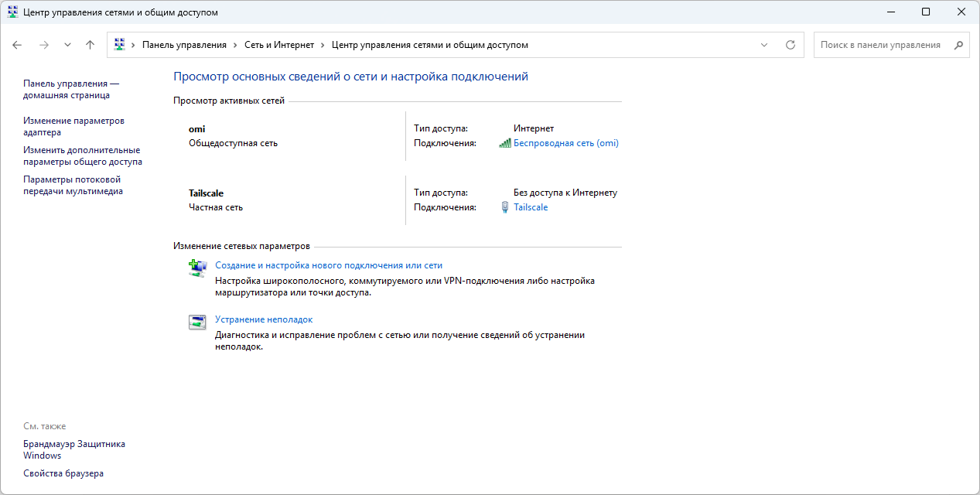980x495 pixels.
Task: Go back using the back arrow
Action: 17,45
